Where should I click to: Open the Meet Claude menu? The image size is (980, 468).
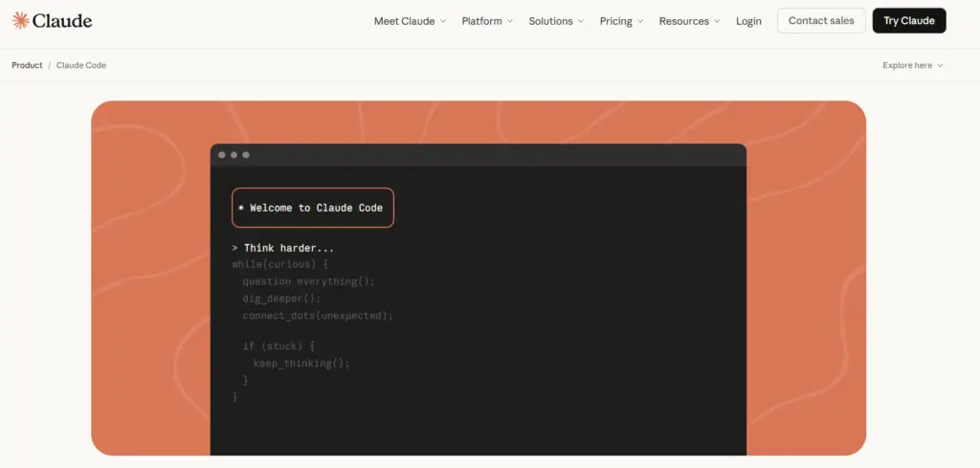(x=410, y=21)
